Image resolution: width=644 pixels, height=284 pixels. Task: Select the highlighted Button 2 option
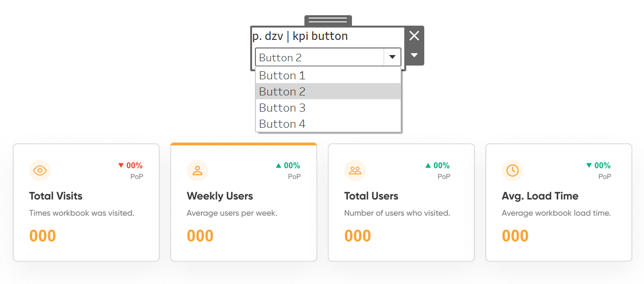click(328, 92)
